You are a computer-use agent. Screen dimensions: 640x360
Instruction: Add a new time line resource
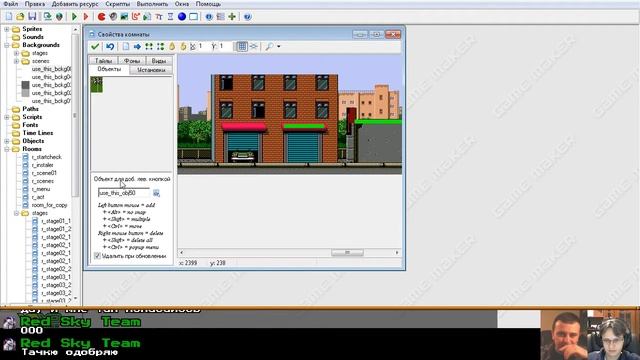pos(170,16)
